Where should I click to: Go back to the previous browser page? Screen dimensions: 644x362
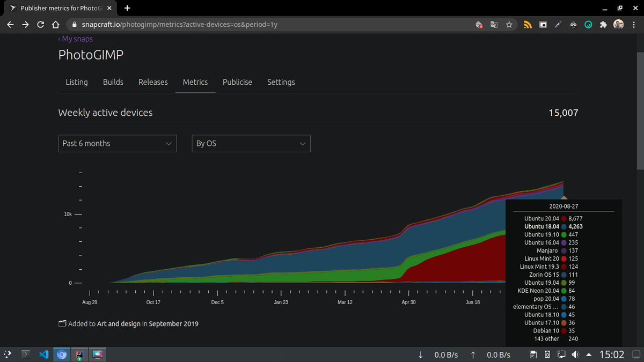pyautogui.click(x=11, y=25)
